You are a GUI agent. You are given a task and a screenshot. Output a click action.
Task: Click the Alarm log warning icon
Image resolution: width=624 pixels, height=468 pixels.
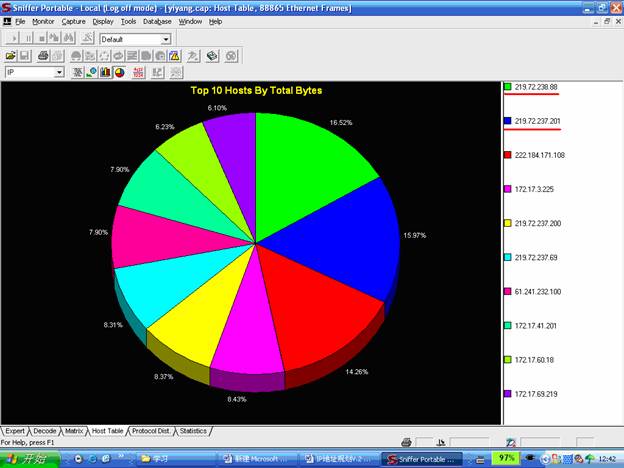174,56
